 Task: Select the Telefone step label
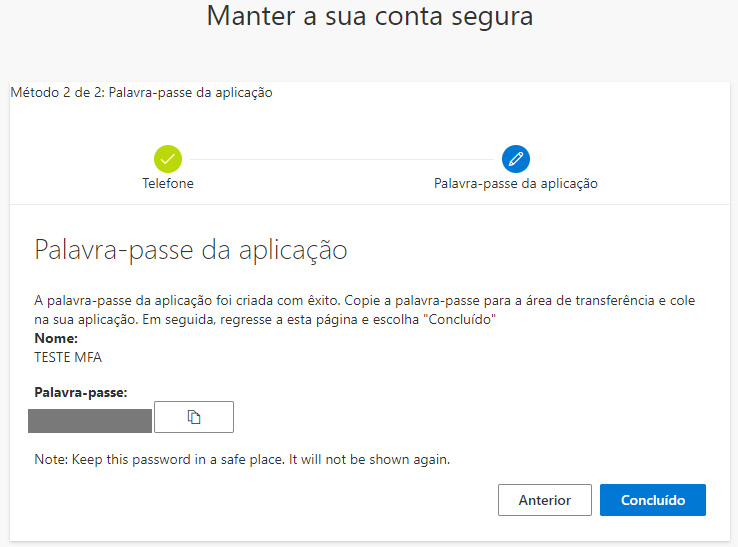(168, 184)
